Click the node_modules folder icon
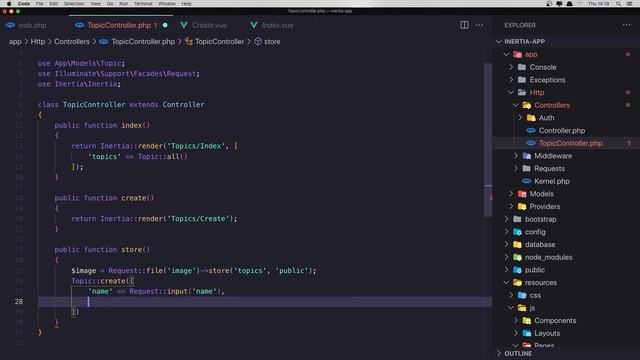This screenshot has height=360, width=640. pos(518,257)
